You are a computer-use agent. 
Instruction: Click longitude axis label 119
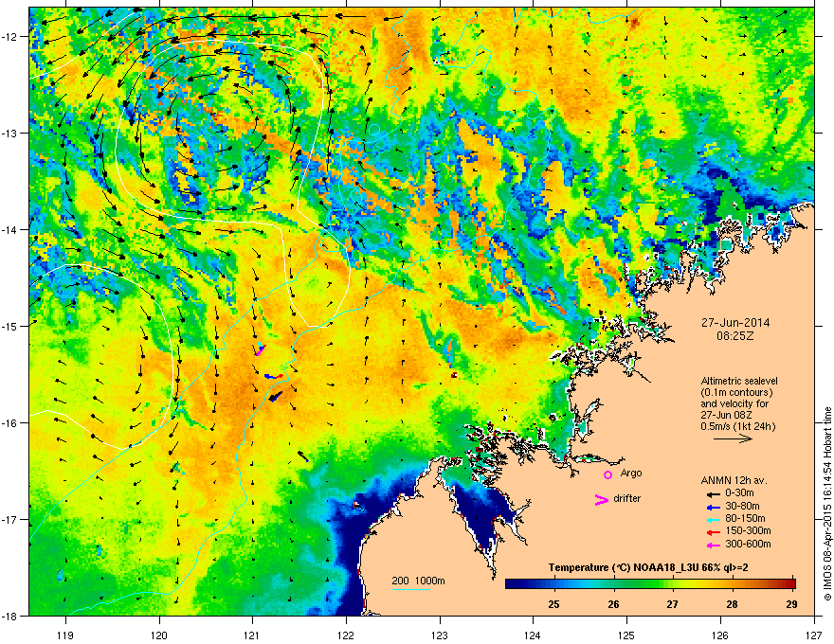(x=65, y=635)
